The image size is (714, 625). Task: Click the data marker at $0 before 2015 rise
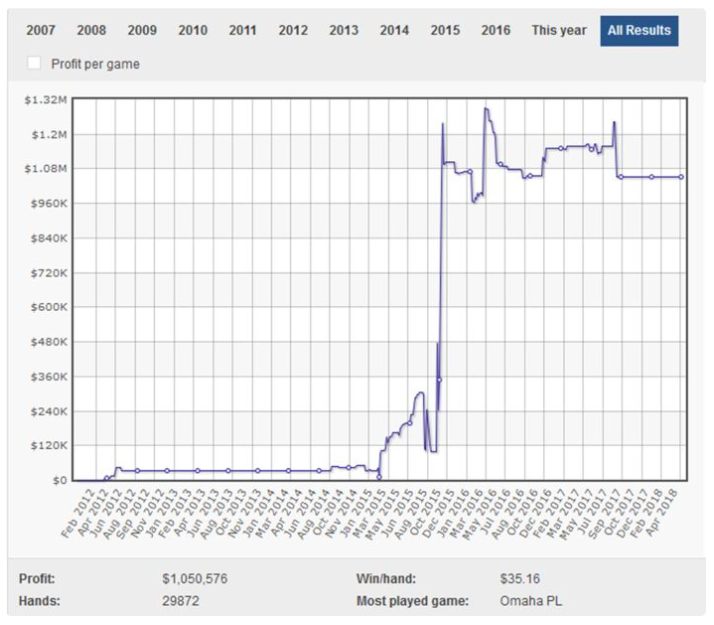click(379, 477)
